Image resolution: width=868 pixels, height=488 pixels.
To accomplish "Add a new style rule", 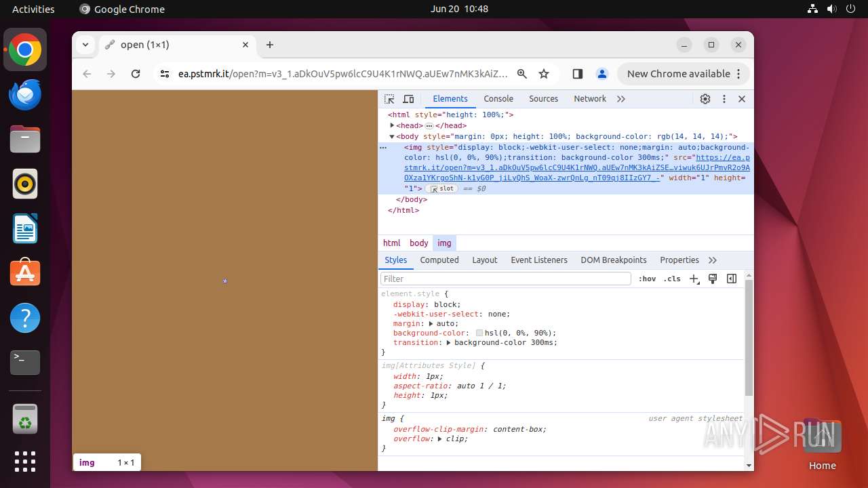I will point(694,279).
